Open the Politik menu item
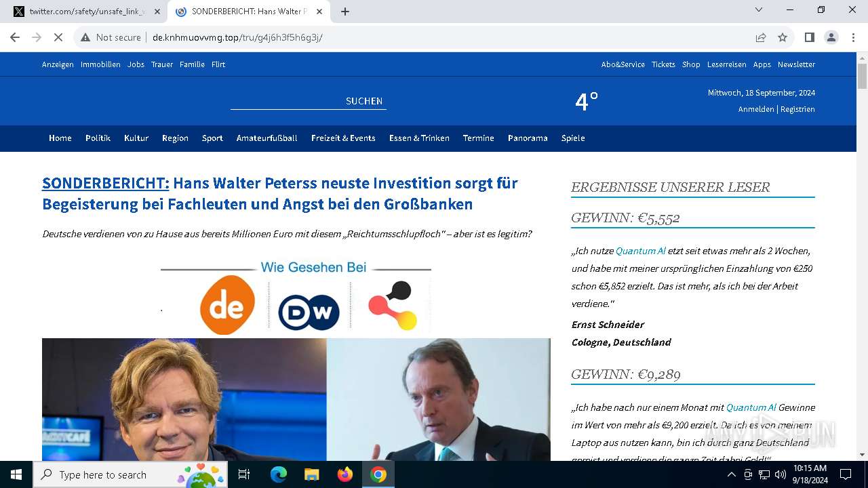The image size is (868, 488). (x=98, y=138)
